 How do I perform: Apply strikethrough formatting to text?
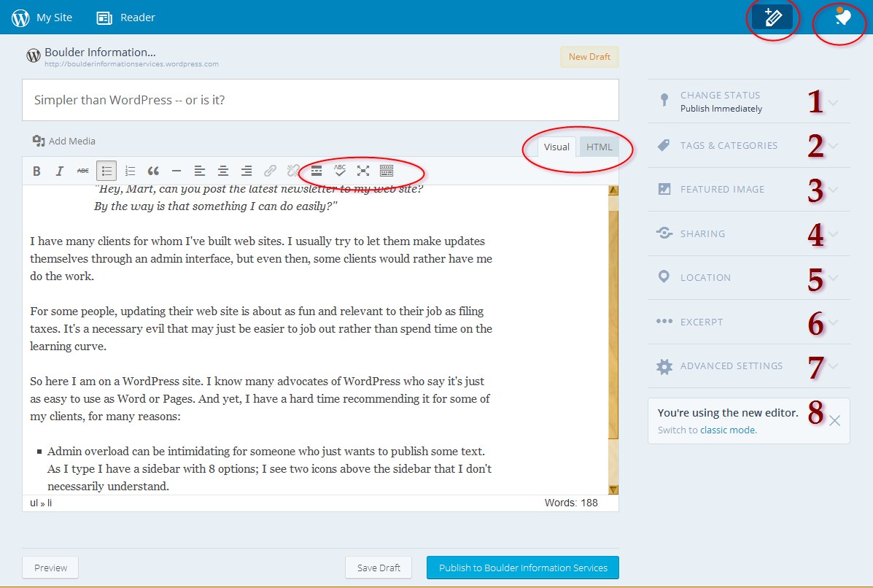coord(83,171)
